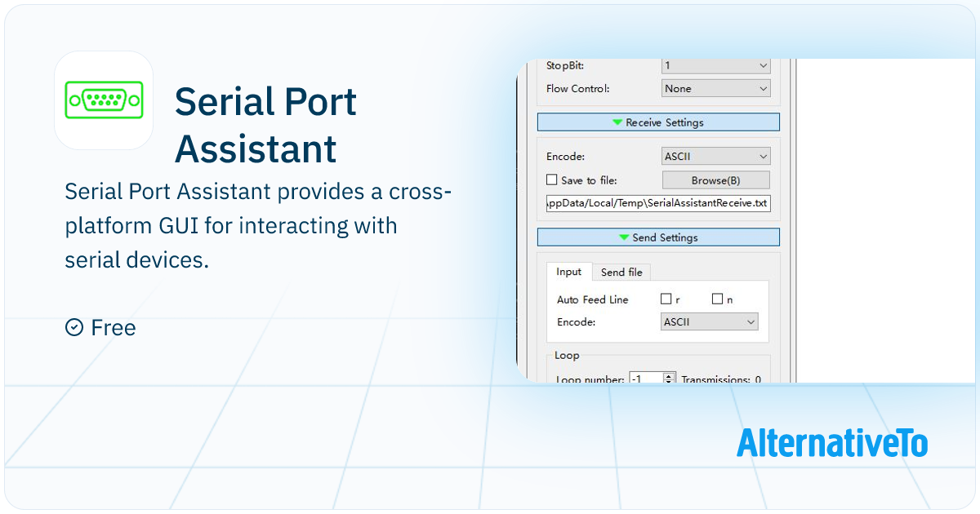Collapse the Receive Settings section header

coord(658,122)
